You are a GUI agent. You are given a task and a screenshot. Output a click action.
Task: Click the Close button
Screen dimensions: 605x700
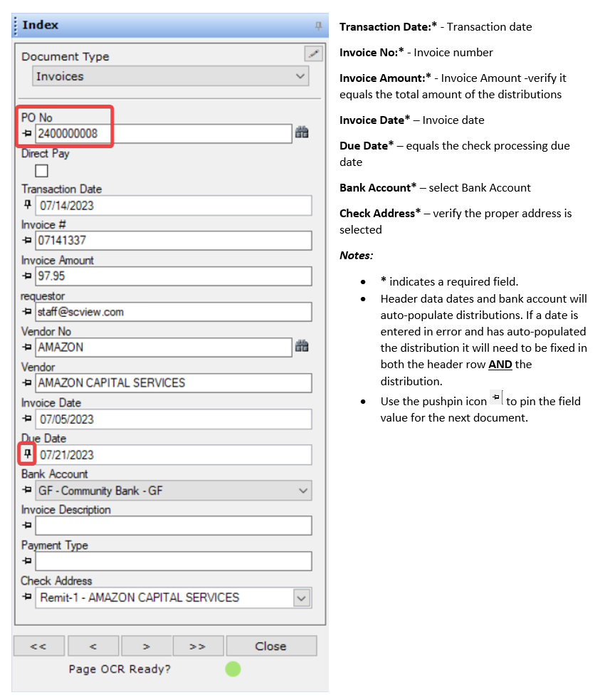click(270, 646)
